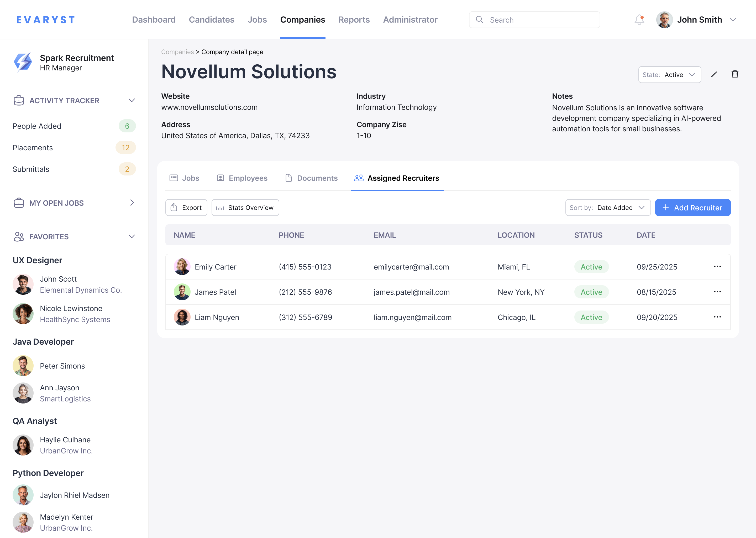Click the My Open Jobs briefcase icon
Viewport: 756px width, 538px height.
[19, 203]
